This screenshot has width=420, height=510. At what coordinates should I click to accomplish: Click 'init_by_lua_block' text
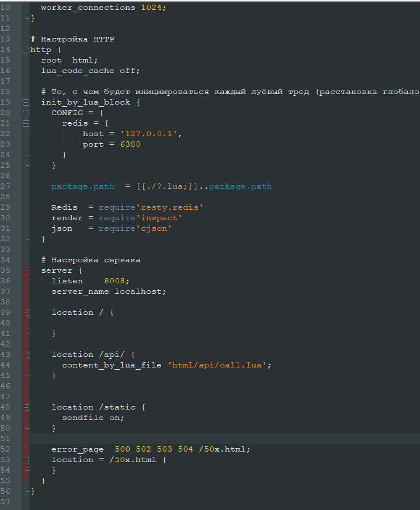click(x=85, y=102)
